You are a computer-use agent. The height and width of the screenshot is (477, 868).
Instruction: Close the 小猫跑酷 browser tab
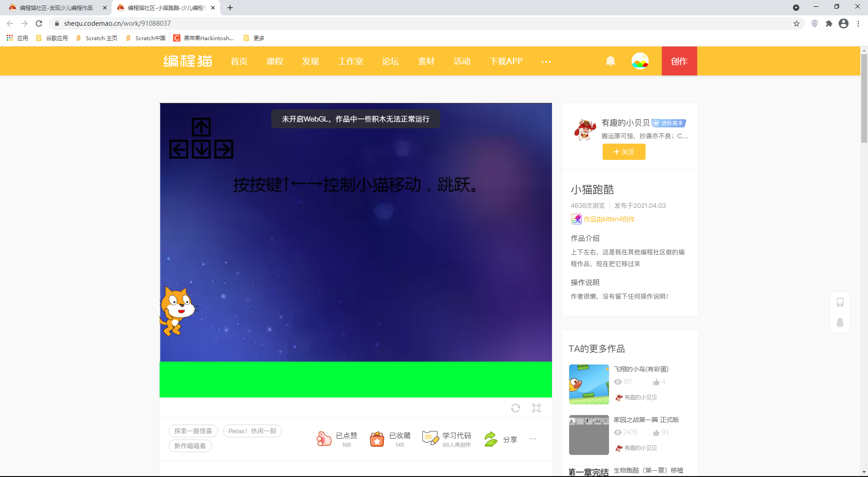point(213,8)
